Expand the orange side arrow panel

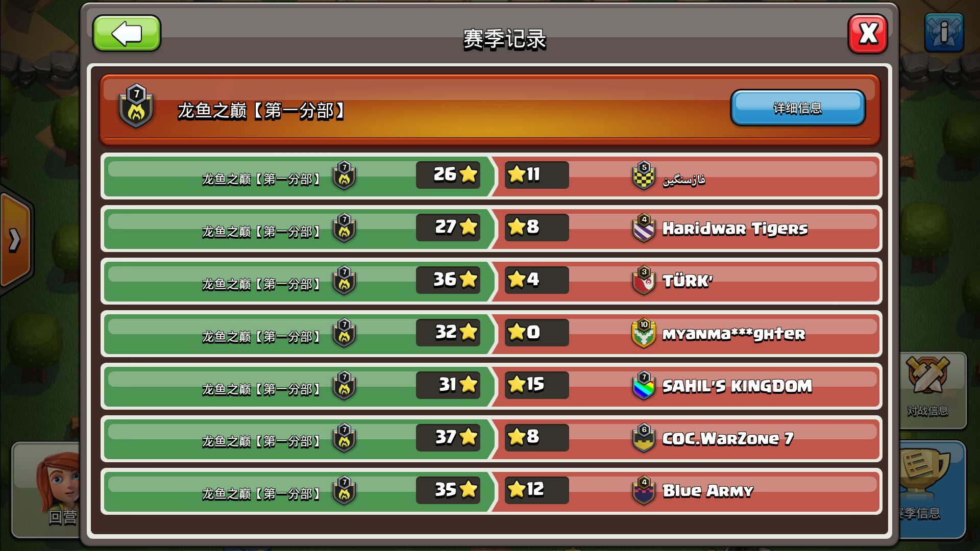click(16, 240)
